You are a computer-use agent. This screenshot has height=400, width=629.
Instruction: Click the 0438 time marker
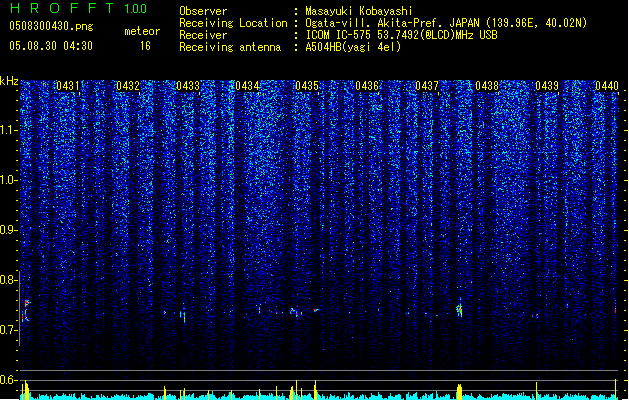(x=487, y=86)
